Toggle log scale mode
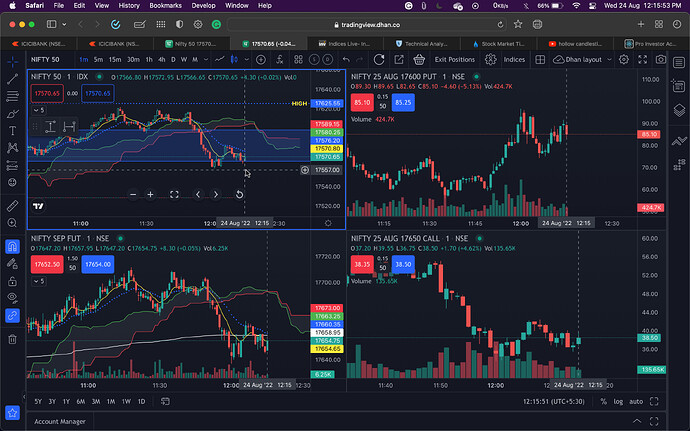The image size is (690, 431). click(x=618, y=402)
